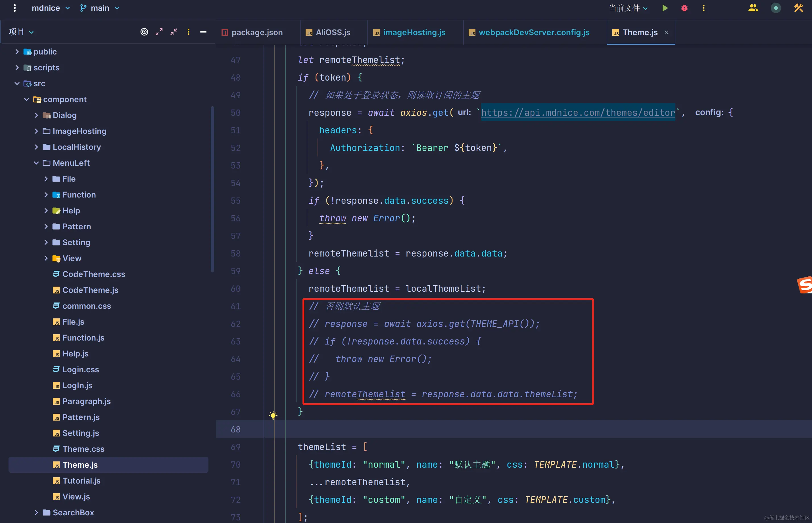This screenshot has width=812, height=523.
Task: Hide the project panel with the minus icon
Action: click(203, 32)
